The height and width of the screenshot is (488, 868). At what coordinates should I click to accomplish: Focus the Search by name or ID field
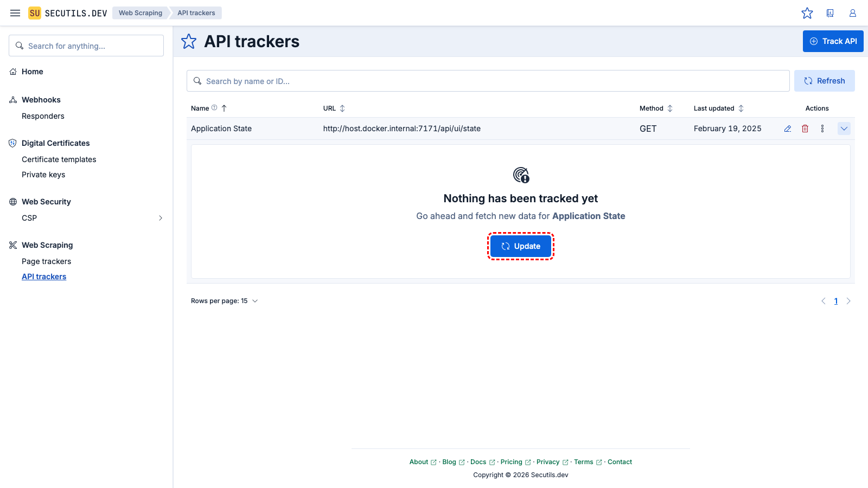click(x=488, y=81)
